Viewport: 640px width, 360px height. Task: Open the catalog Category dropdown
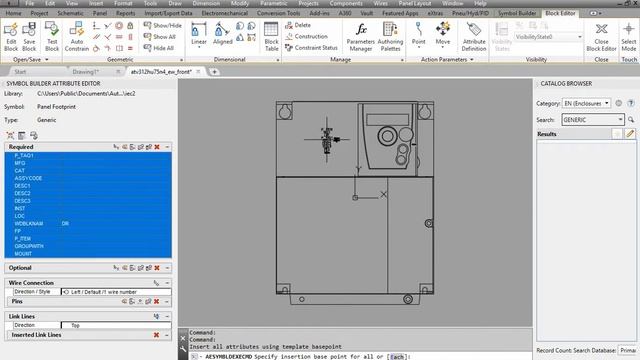(x=586, y=103)
